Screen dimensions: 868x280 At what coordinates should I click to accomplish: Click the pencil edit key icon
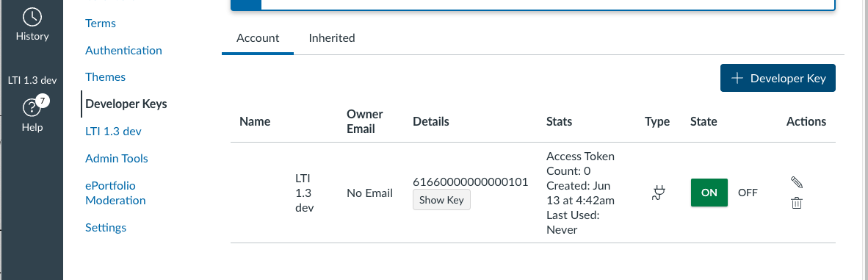coord(796,182)
